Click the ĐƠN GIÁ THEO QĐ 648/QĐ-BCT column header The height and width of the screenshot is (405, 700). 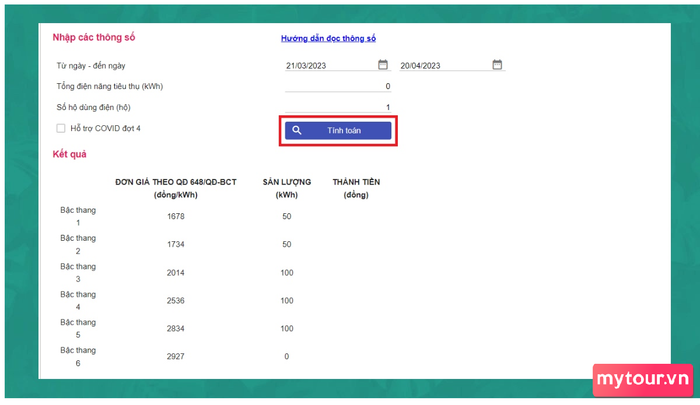point(175,188)
